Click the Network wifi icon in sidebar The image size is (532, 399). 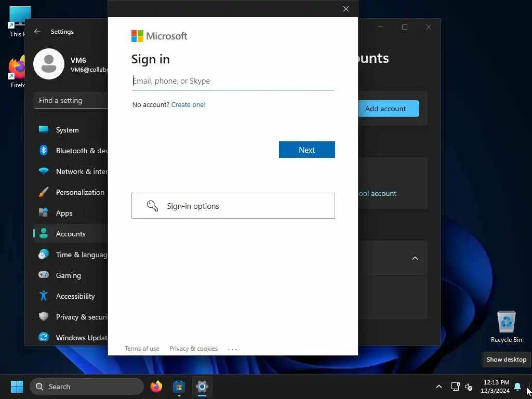(44, 171)
